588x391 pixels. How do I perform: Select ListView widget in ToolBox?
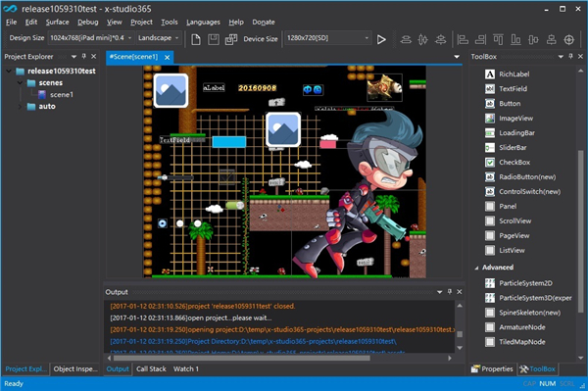click(505, 250)
